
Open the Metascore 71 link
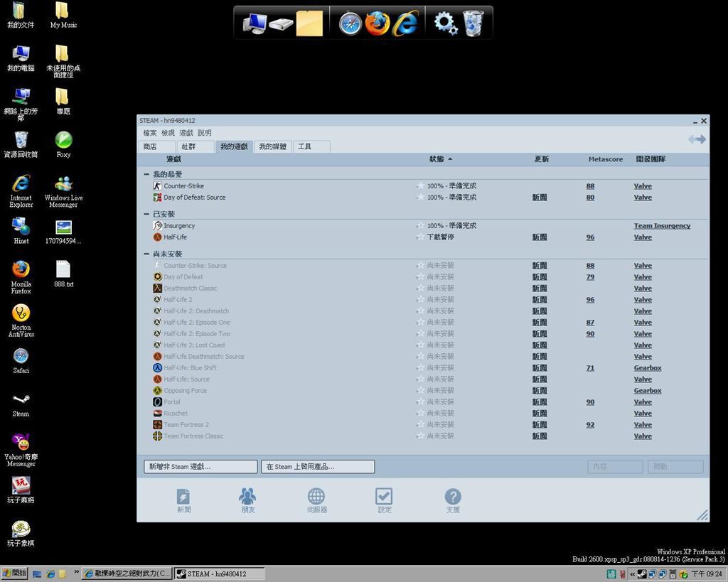(590, 367)
